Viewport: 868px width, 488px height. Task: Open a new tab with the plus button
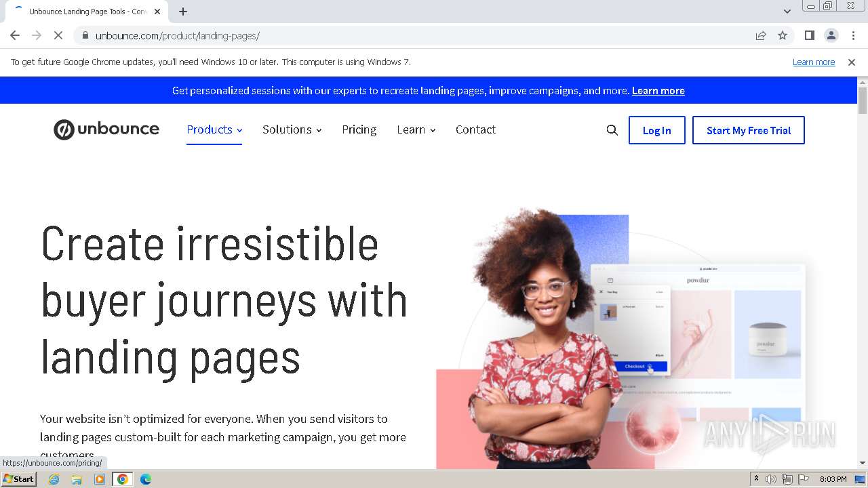coord(183,12)
